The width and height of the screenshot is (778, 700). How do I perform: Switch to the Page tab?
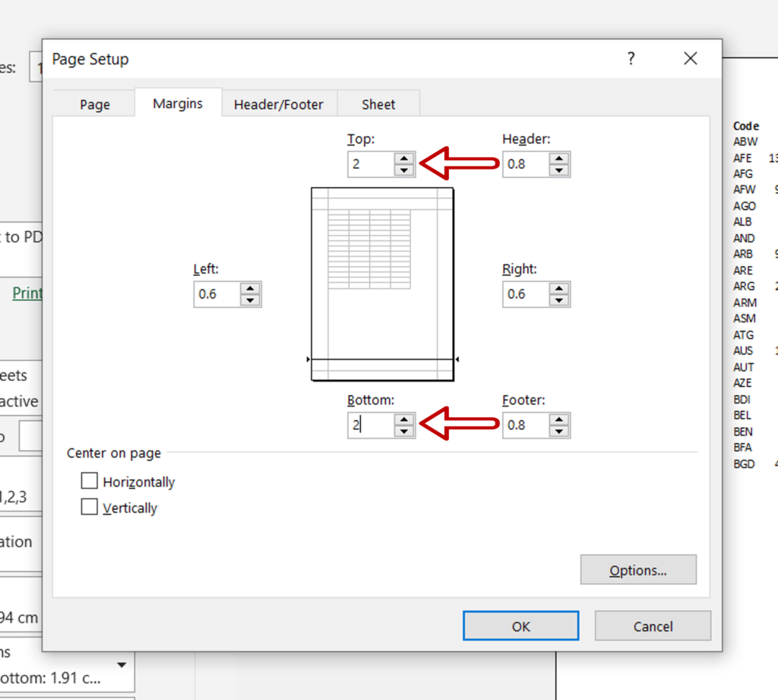(95, 104)
